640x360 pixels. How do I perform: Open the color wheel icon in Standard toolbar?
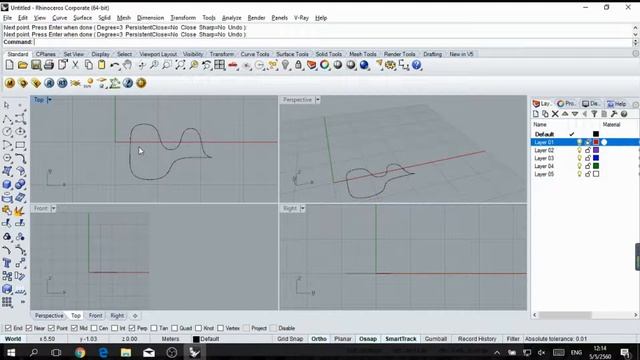pos(324,65)
